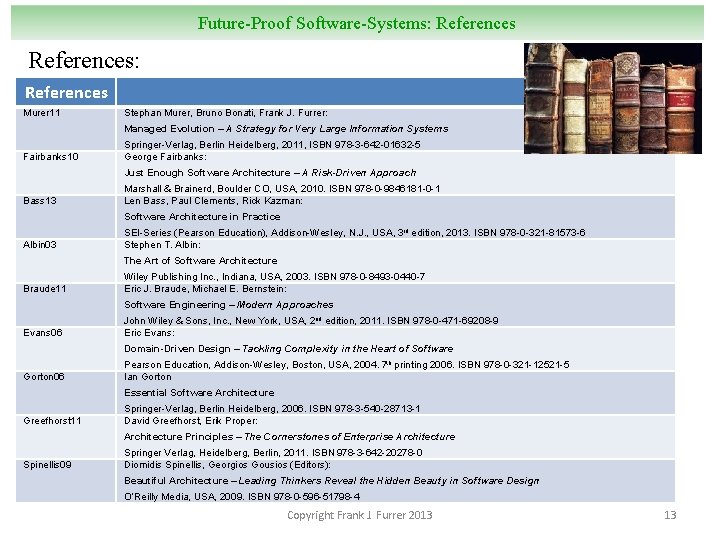Select the 'Murer11' reference key
Image resolution: width=720 pixels, height=540 pixels.
[x=42, y=112]
